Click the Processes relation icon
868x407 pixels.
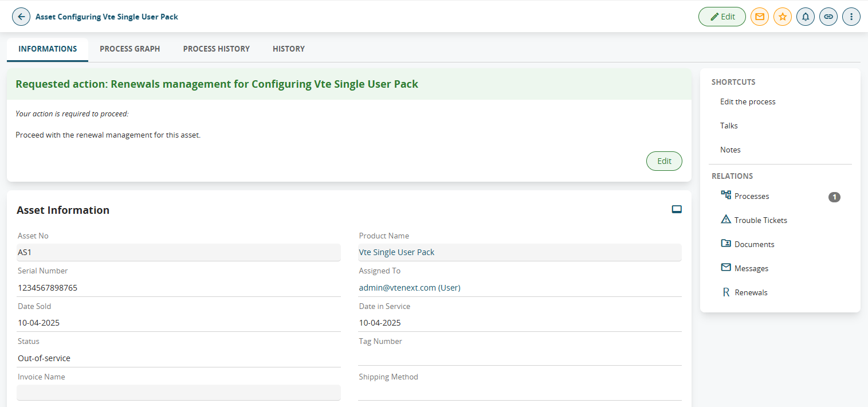coord(726,195)
